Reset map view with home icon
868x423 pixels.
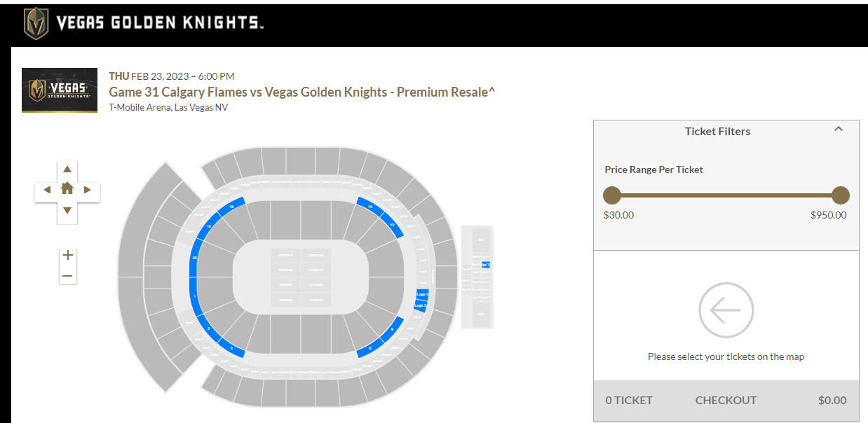point(67,188)
